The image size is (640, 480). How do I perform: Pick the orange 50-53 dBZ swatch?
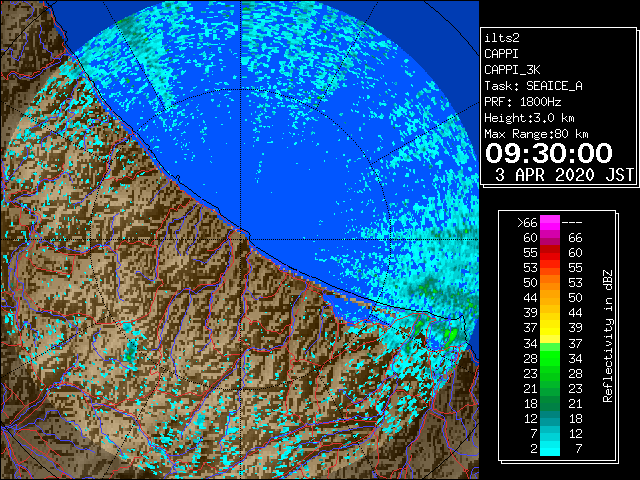tap(550, 283)
